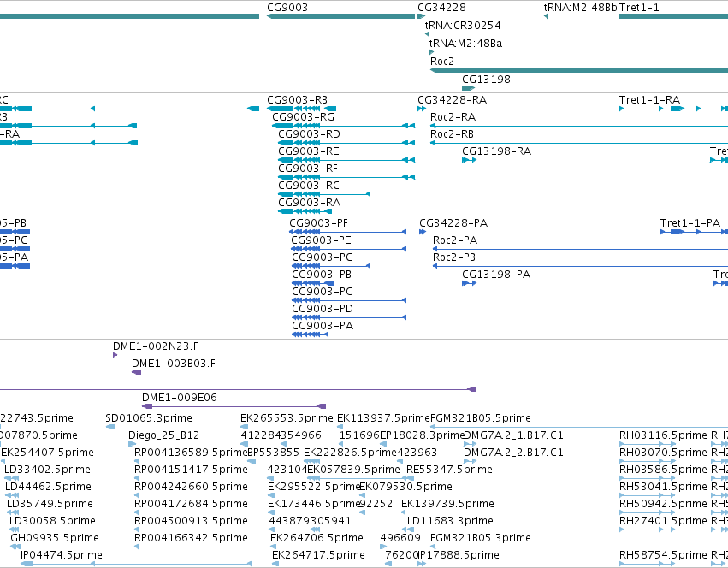
Task: Select transcript CG9003-RG
Action: coord(303,117)
